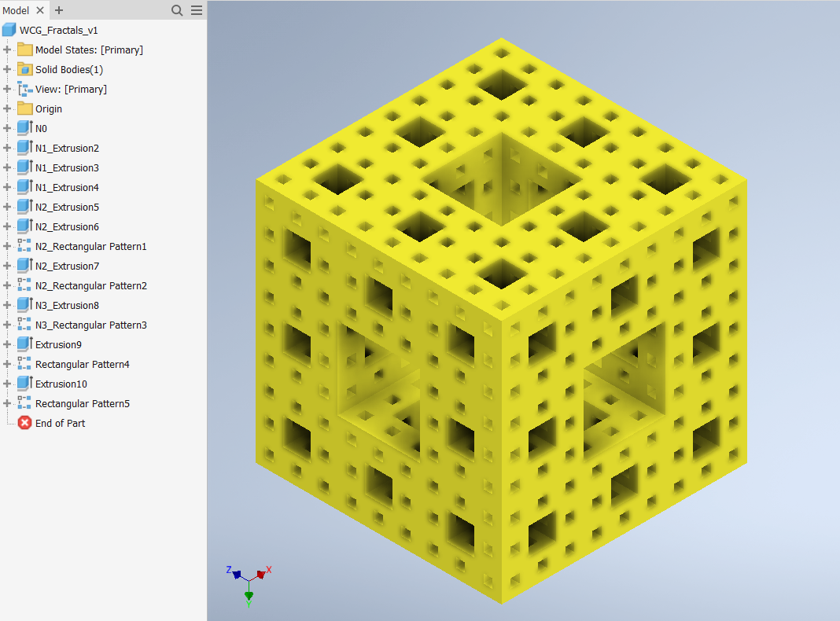Expand the N3_Extrusion8 feature node
Screen dimensions: 840x621
tap(7, 305)
